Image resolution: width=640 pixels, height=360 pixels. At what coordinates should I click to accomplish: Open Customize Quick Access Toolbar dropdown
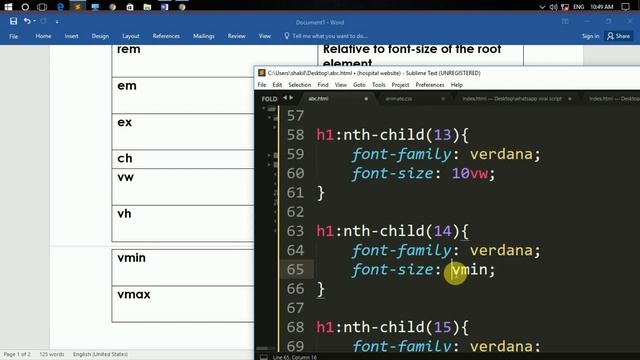[57, 22]
